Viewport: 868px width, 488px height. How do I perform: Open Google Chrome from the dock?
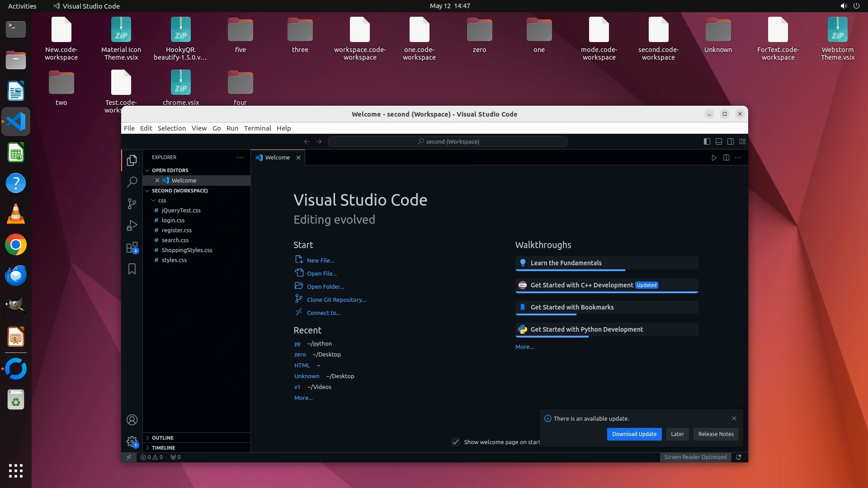[16, 245]
